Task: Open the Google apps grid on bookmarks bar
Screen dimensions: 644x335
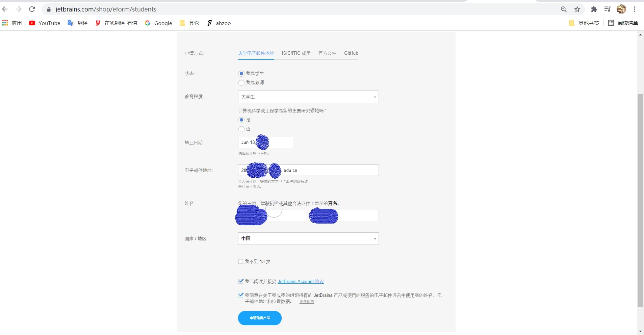Action: click(x=5, y=23)
